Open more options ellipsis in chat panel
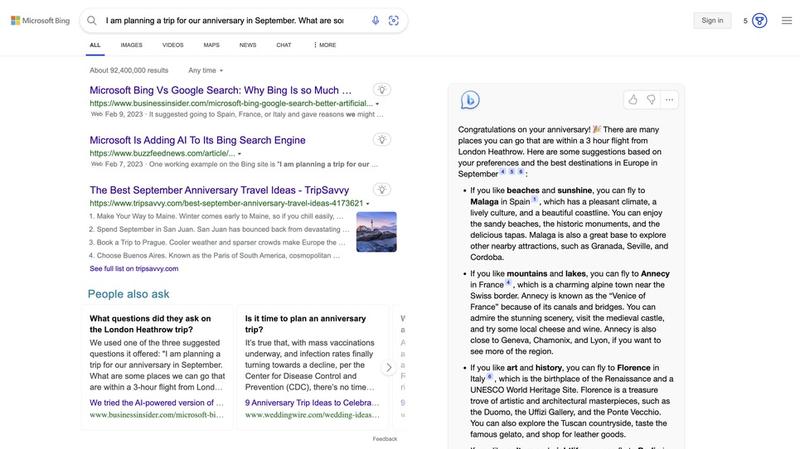The width and height of the screenshot is (800, 449). (669, 99)
